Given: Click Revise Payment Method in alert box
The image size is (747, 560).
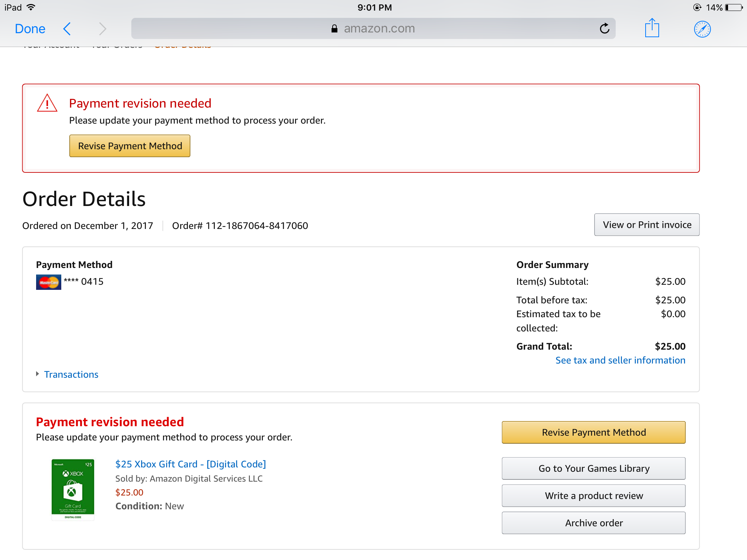Looking at the screenshot, I should 130,146.
